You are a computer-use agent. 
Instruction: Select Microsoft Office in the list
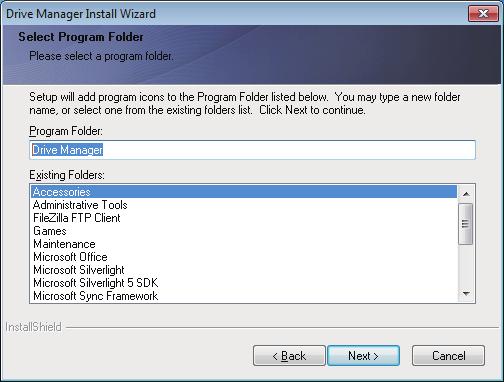pos(244,257)
